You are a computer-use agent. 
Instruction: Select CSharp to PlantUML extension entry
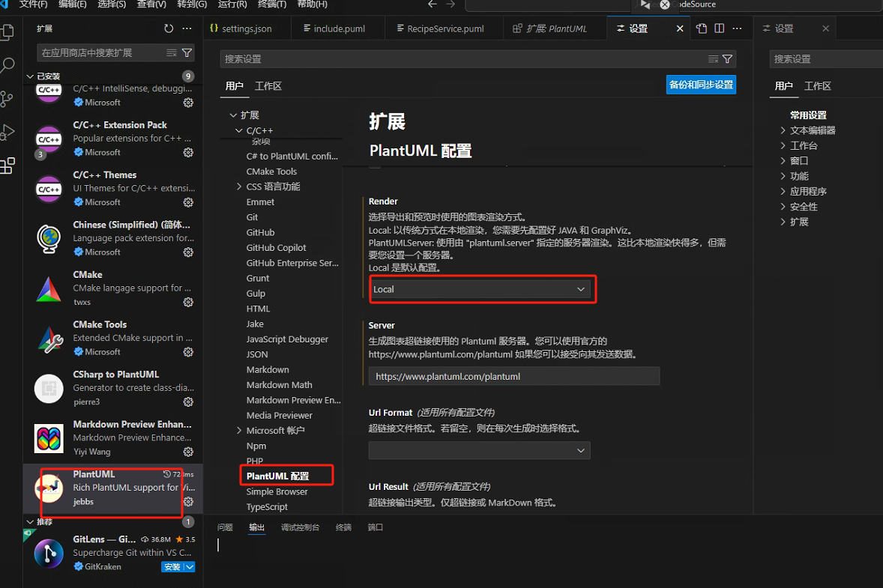tap(112, 388)
